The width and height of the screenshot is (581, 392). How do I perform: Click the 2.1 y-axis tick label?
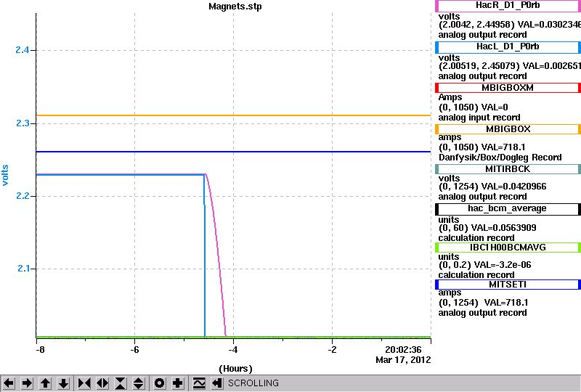[x=23, y=269]
